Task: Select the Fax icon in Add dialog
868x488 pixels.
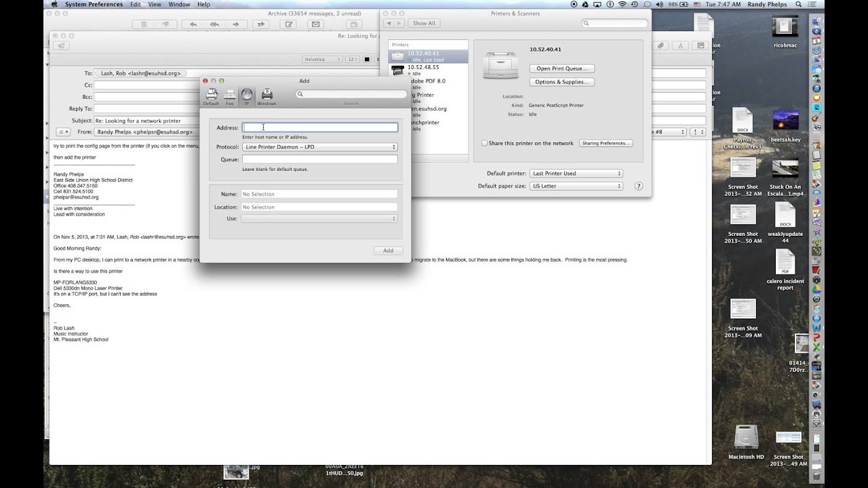Action: click(230, 96)
